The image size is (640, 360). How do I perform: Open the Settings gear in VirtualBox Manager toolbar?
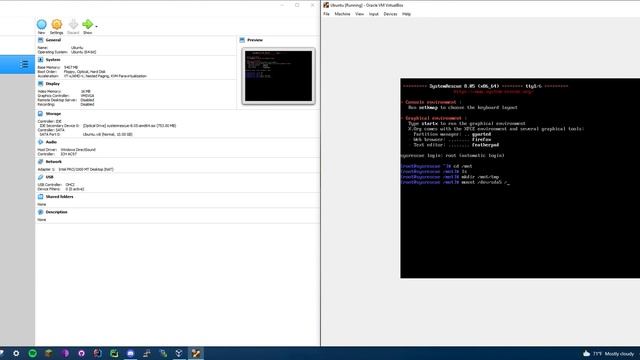[x=57, y=24]
